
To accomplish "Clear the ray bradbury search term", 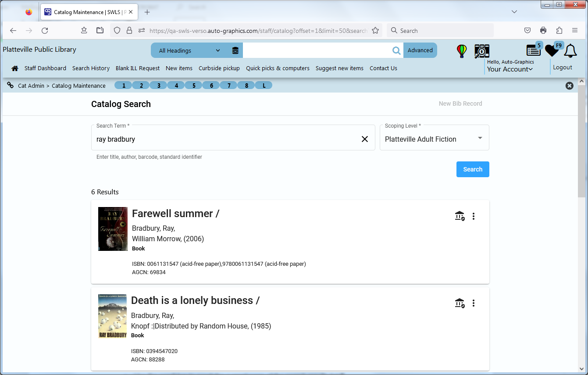I will (365, 139).
